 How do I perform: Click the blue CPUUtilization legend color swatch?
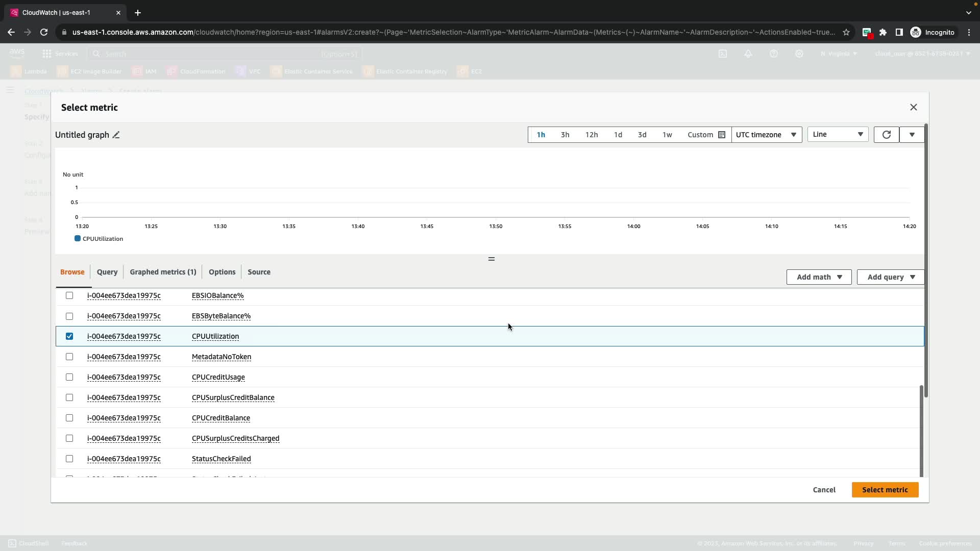(x=78, y=239)
